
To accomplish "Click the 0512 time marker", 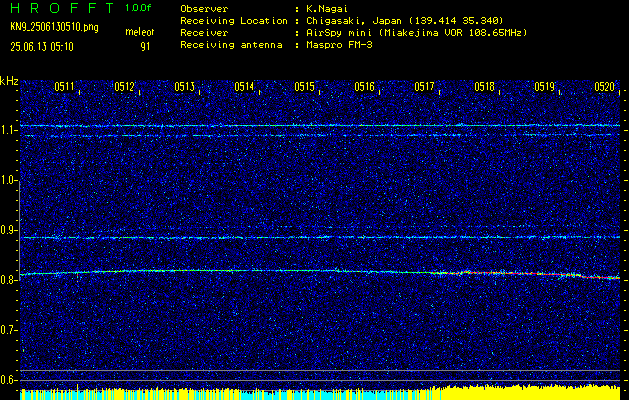I will pyautogui.click(x=124, y=87).
